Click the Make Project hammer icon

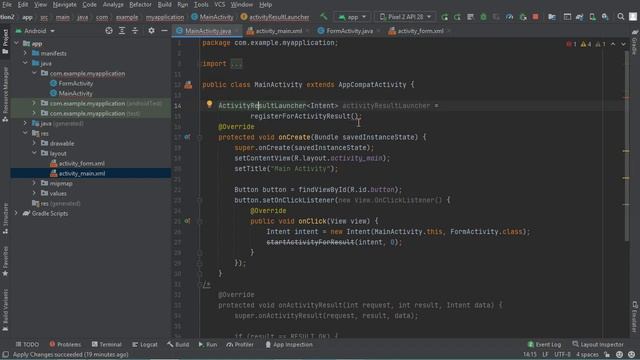pyautogui.click(x=324, y=17)
